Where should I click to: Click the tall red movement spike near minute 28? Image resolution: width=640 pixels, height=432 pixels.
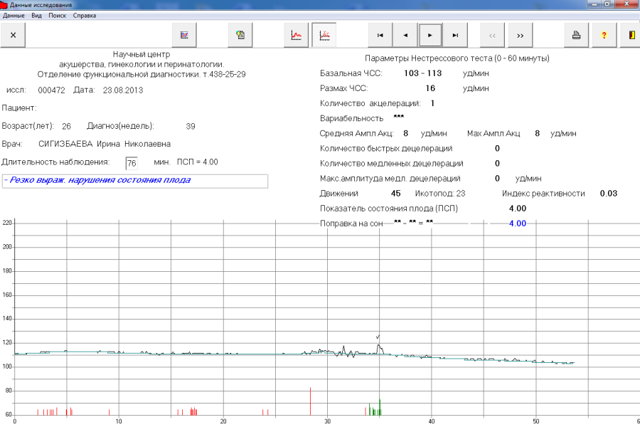pos(310,401)
